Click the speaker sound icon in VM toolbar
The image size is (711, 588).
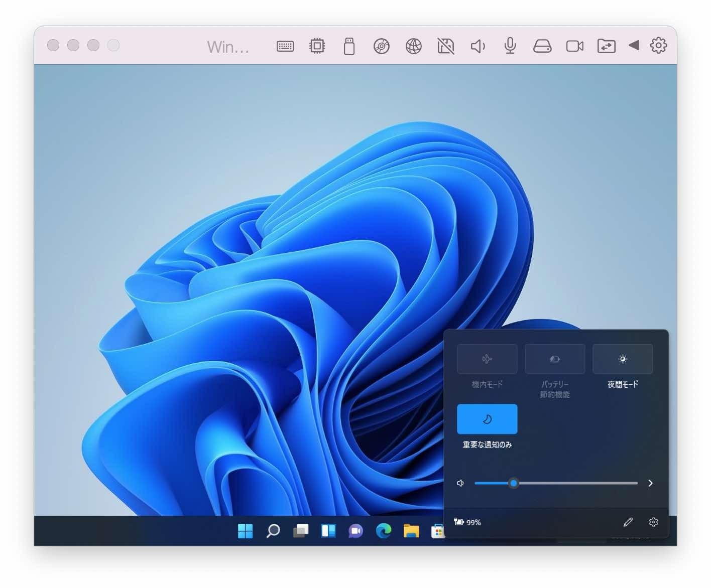pos(478,47)
